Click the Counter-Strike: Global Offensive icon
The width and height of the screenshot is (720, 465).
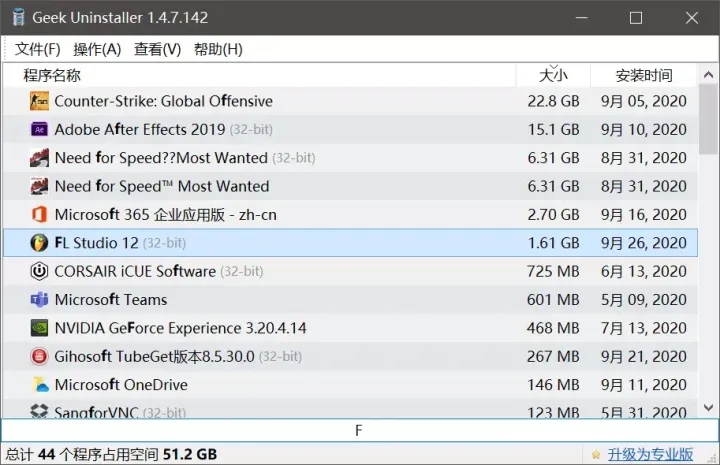[x=39, y=101]
